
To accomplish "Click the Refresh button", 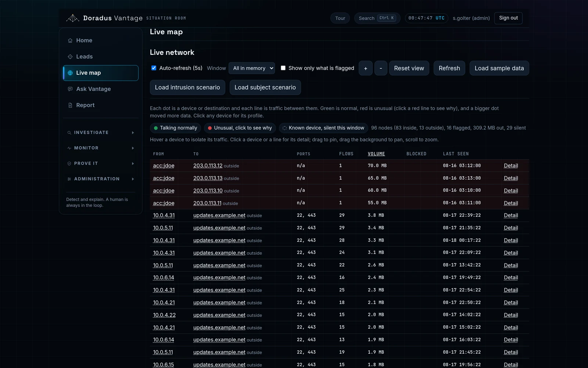I will tap(449, 68).
